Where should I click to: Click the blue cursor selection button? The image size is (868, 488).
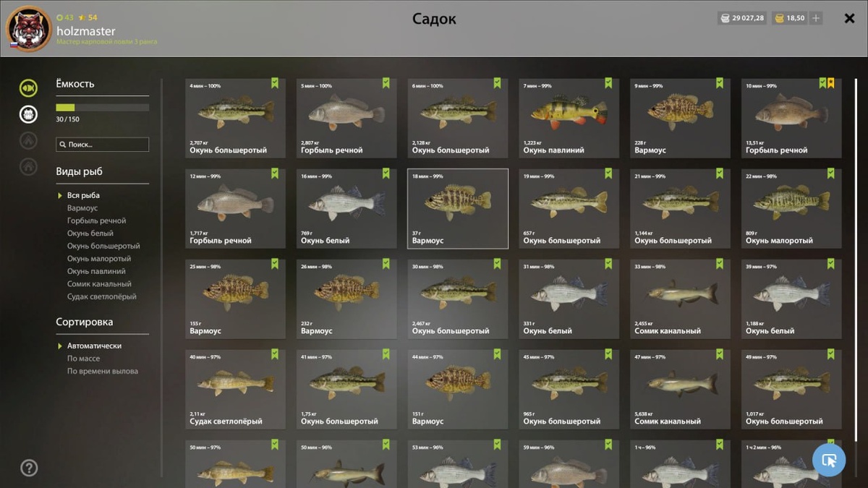[829, 460]
